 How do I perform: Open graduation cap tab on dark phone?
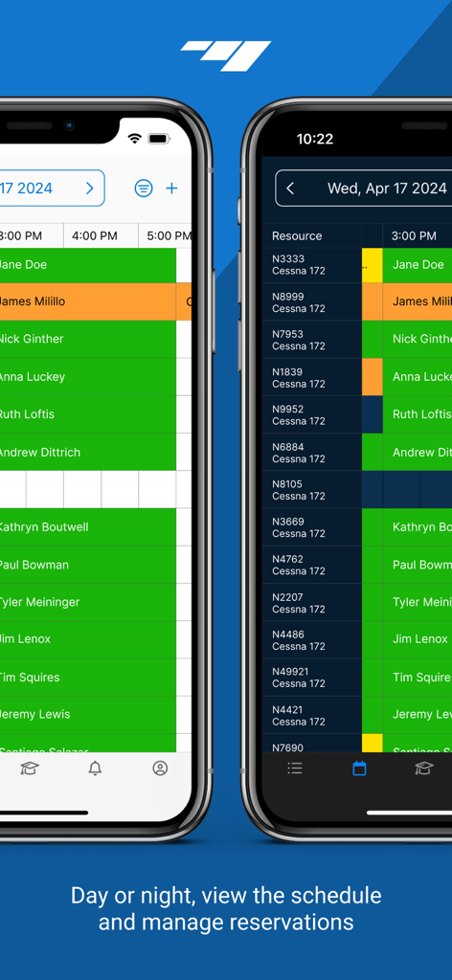(x=424, y=768)
